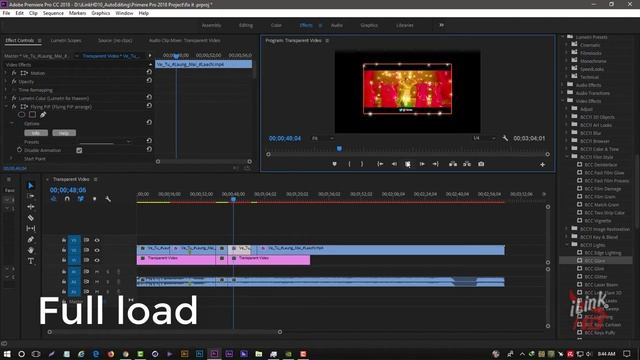Toggle timeline Snap magnet icon
The image size is (640, 360).
pyautogui.click(x=67, y=199)
